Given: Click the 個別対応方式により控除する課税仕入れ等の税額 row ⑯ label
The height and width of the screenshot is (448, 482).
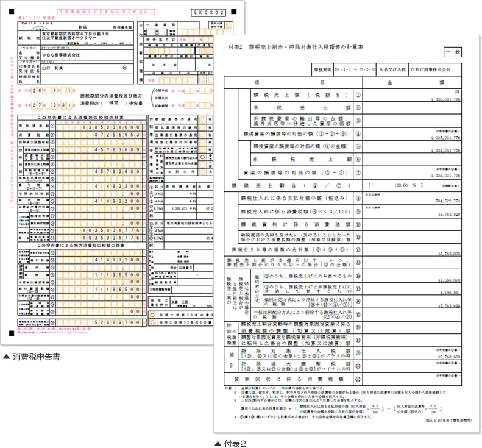Looking at the screenshot, I should pos(308,302).
